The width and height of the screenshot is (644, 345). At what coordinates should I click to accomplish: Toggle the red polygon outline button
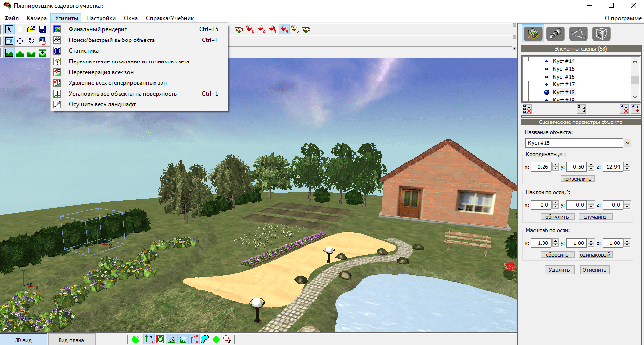click(x=194, y=339)
